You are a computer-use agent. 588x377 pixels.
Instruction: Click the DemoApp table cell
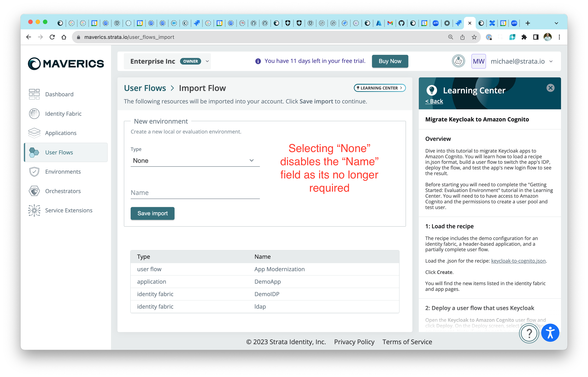coord(267,281)
